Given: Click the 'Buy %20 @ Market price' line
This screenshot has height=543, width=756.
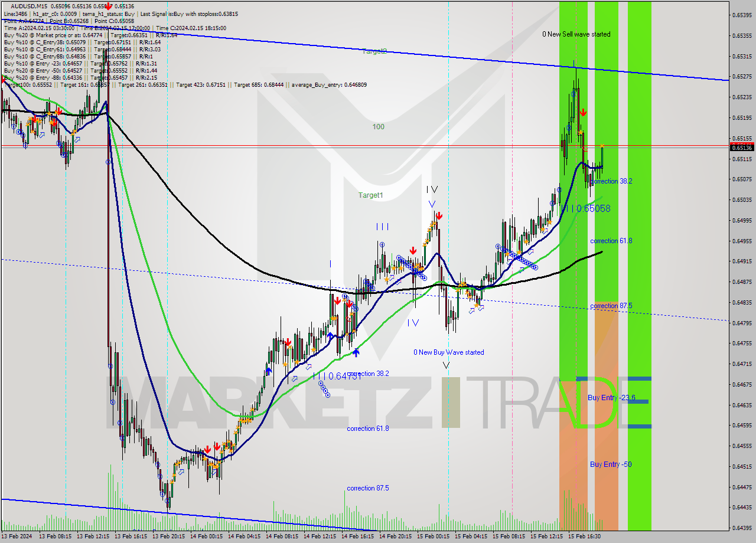Looking at the screenshot, I should [90, 35].
